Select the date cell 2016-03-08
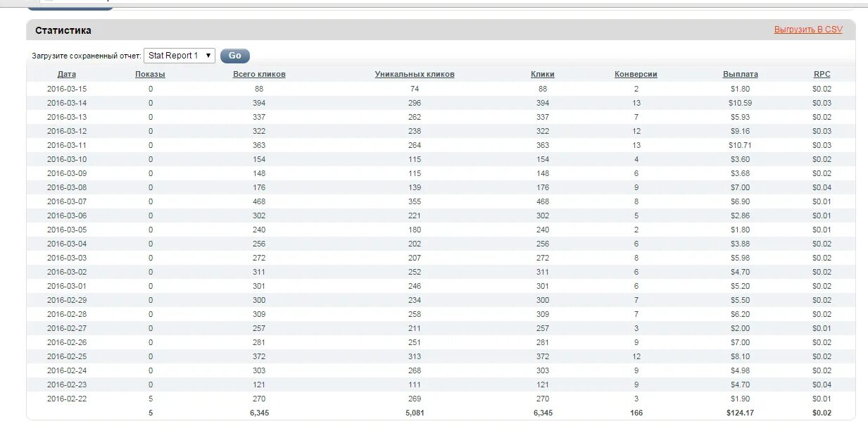 coord(67,187)
